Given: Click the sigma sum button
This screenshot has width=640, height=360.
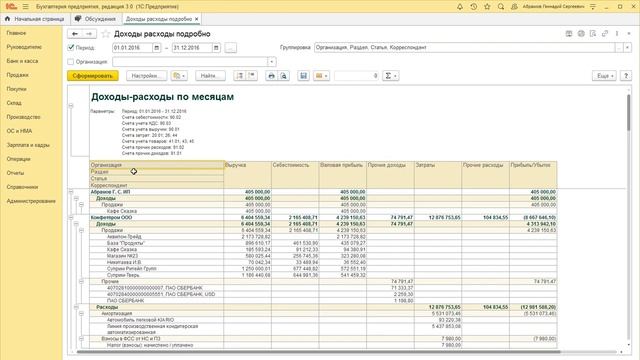Looking at the screenshot, I should pyautogui.click(x=391, y=76).
